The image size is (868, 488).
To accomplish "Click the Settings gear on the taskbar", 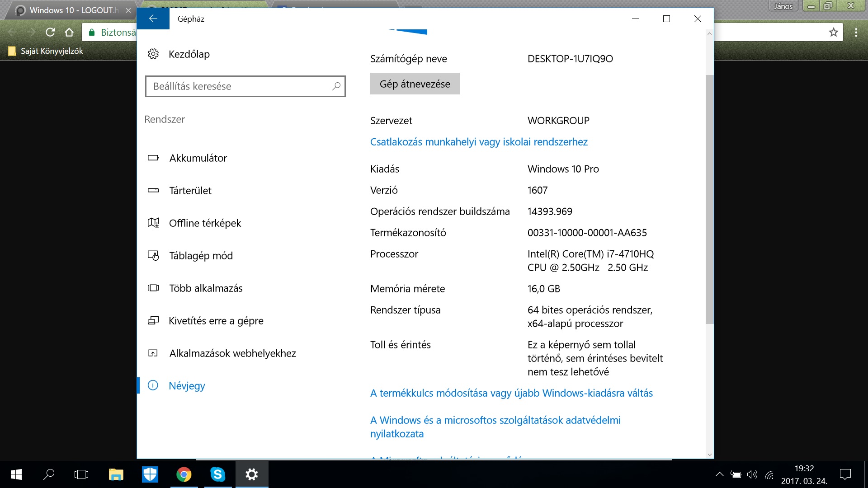I will coord(252,474).
